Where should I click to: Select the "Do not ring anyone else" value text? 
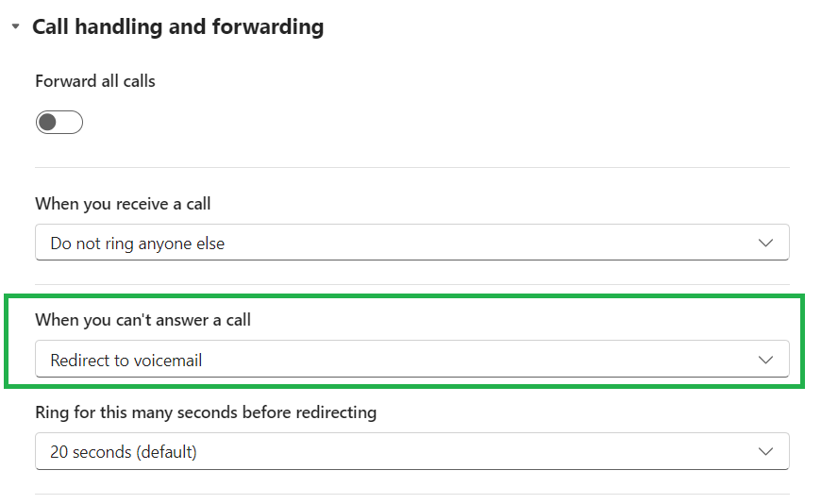click(x=138, y=244)
